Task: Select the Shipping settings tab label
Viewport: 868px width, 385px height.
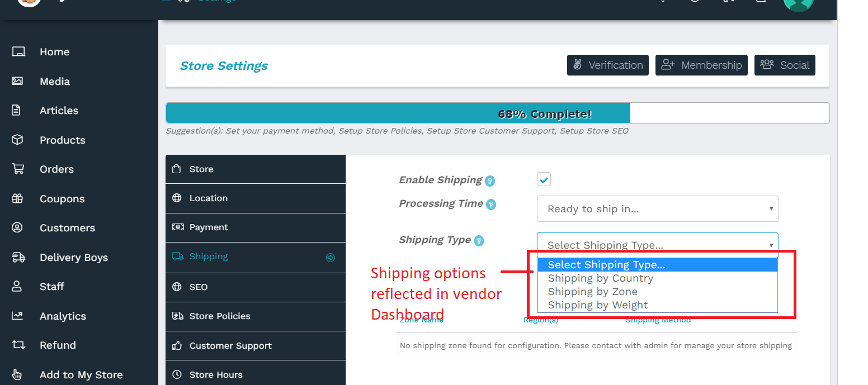Action: coord(209,256)
